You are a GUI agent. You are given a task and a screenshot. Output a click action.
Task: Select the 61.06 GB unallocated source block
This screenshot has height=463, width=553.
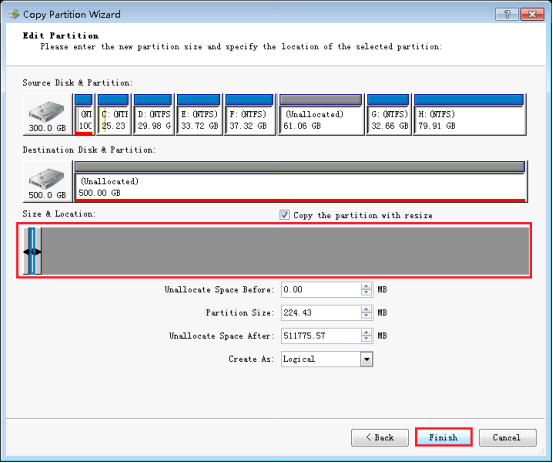coord(321,115)
